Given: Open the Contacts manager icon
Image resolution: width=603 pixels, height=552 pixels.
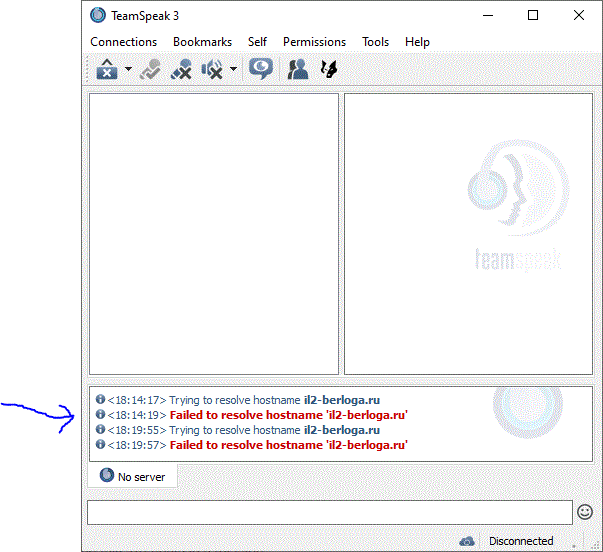Looking at the screenshot, I should pyautogui.click(x=298, y=69).
